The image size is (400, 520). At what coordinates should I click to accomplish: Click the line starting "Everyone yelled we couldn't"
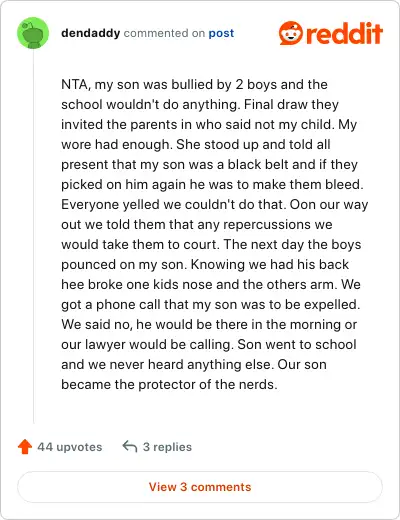(x=215, y=205)
